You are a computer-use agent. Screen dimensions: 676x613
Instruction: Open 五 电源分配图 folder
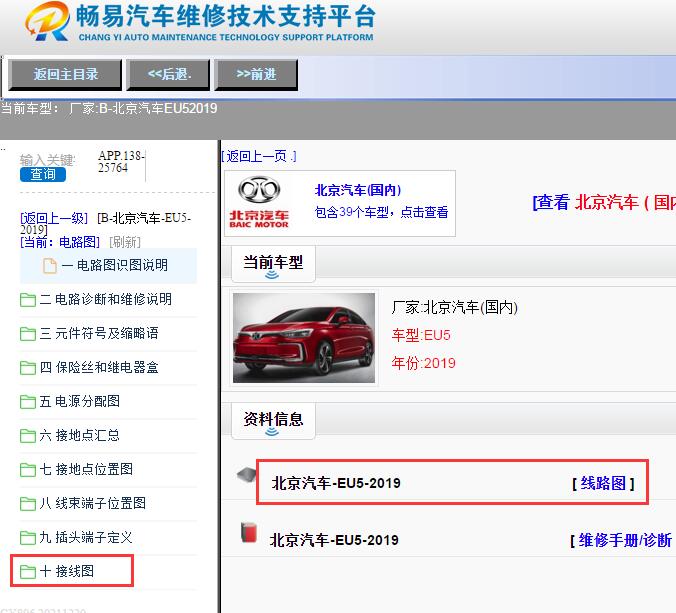pyautogui.click(x=79, y=401)
